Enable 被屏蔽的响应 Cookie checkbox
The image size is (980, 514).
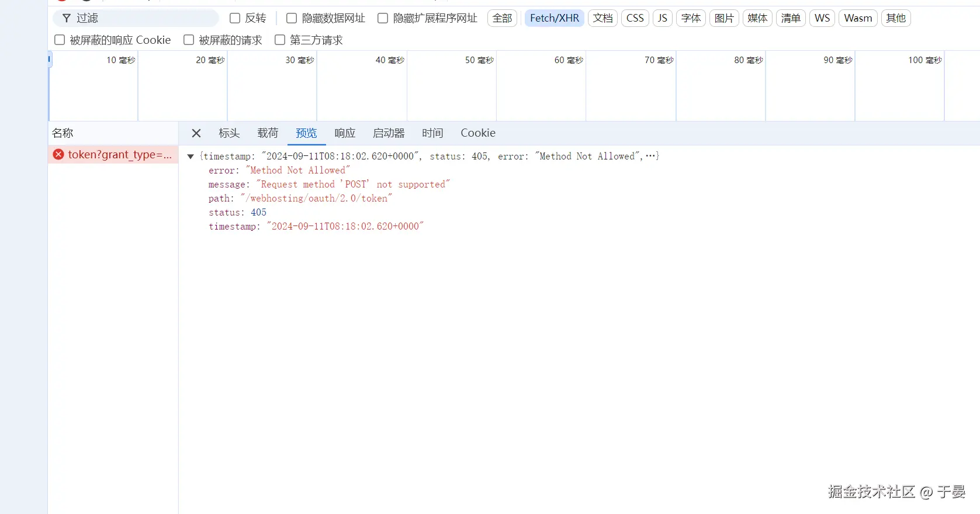pyautogui.click(x=60, y=40)
